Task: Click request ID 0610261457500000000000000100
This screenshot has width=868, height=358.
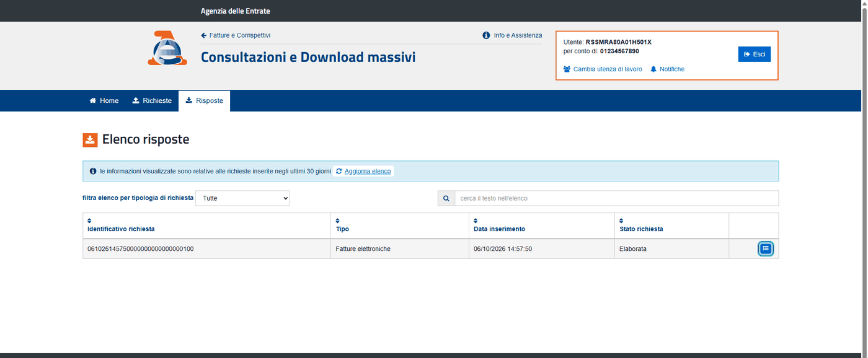Action: coord(141,249)
